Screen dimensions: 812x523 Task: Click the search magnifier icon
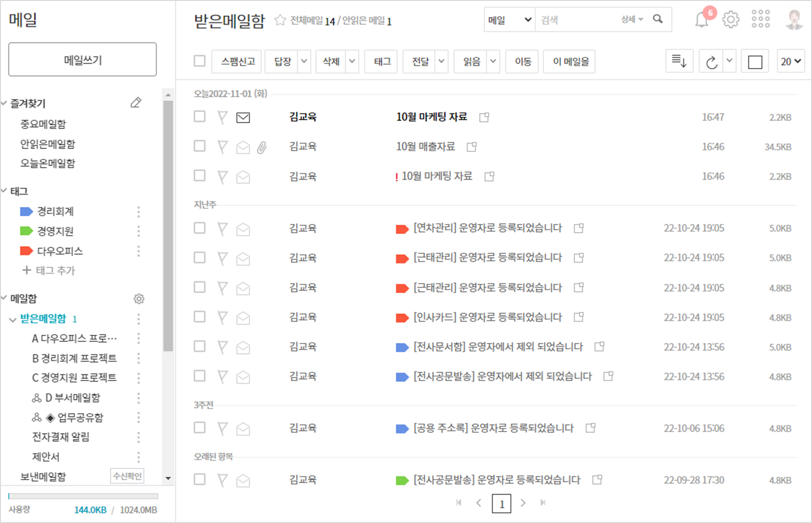click(x=658, y=19)
